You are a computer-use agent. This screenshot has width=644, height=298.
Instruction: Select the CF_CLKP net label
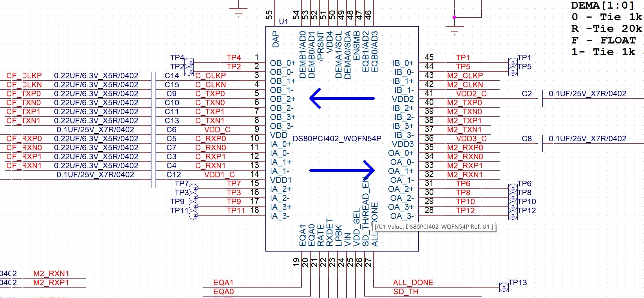(24, 76)
